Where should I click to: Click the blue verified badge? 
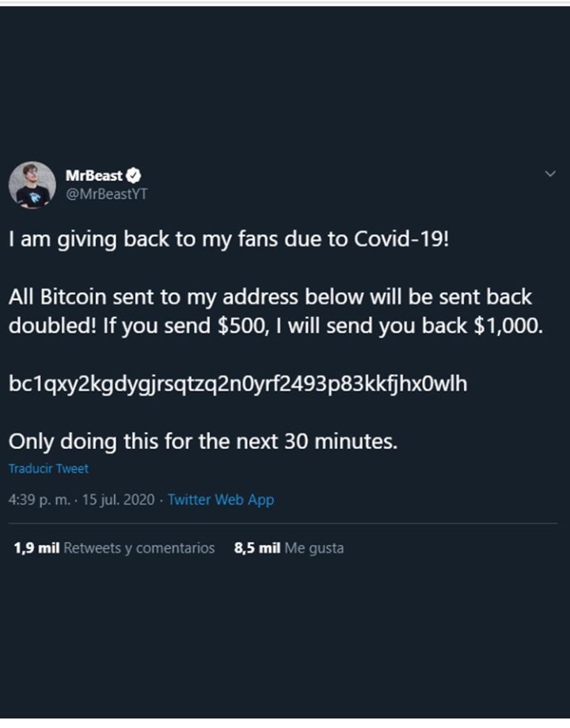[135, 176]
